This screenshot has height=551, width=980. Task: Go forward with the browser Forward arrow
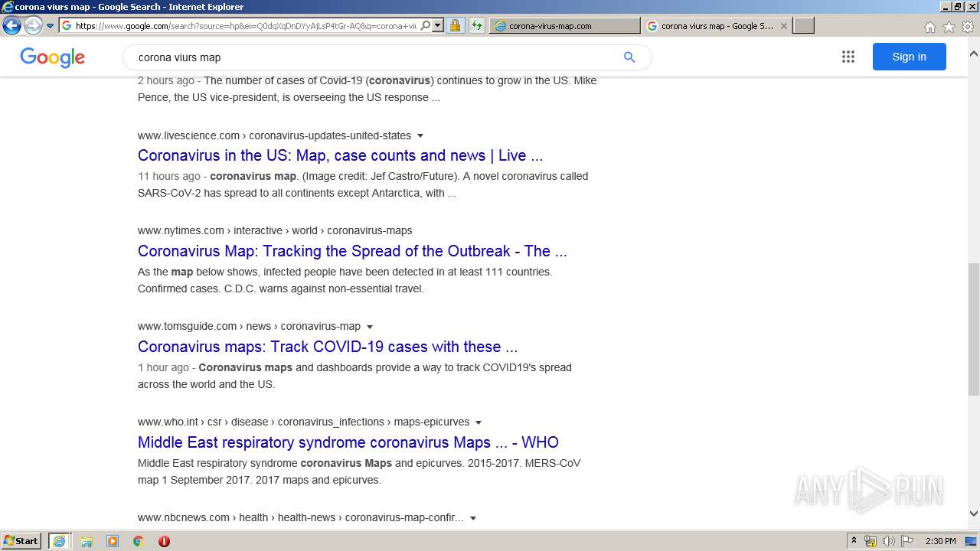[x=33, y=26]
